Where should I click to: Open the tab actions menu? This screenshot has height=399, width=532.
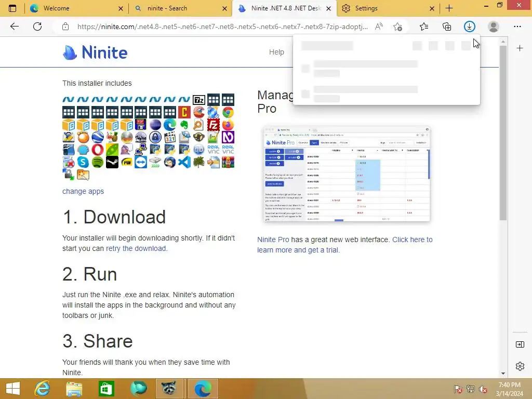[x=12, y=8]
